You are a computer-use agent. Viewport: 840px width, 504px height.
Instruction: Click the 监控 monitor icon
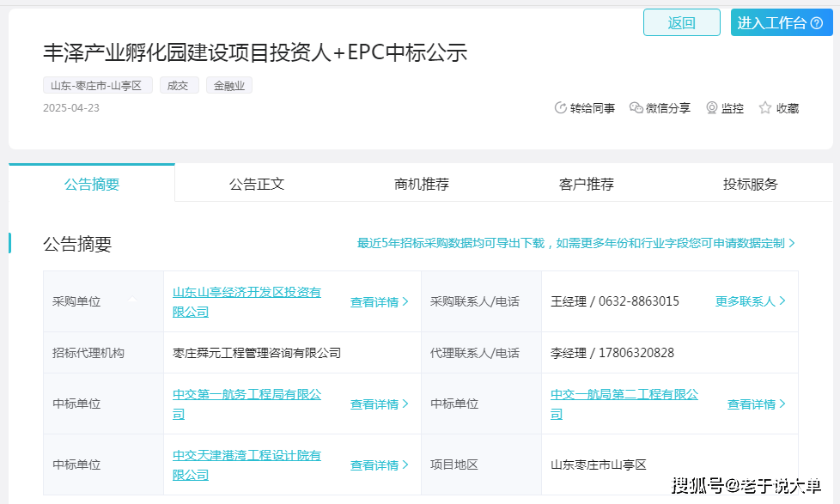tap(711, 108)
